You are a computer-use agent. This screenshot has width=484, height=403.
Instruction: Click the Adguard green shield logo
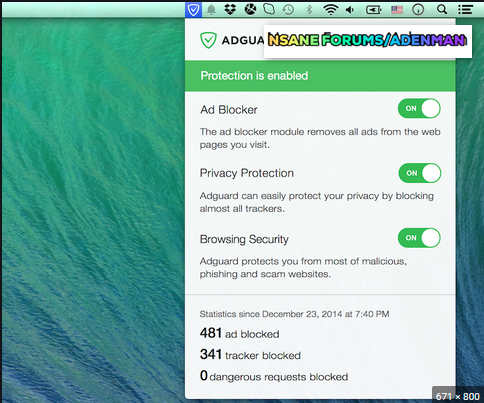click(x=209, y=40)
